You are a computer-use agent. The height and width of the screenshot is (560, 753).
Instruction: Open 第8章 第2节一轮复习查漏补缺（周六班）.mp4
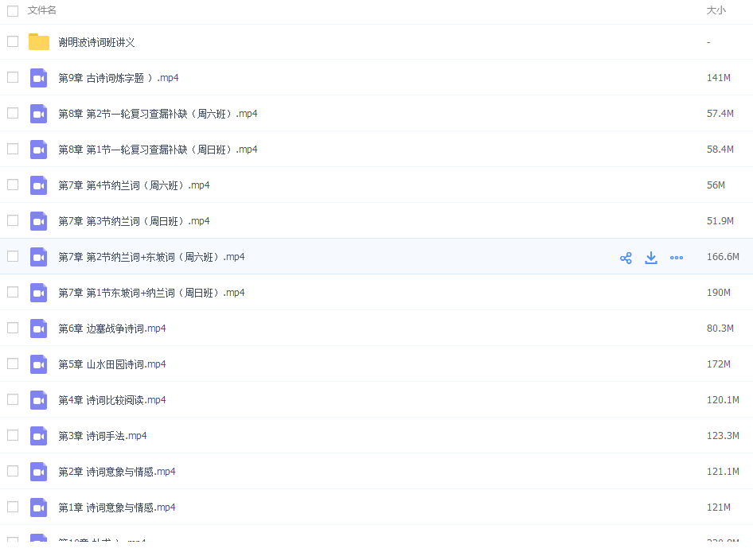coord(158,114)
